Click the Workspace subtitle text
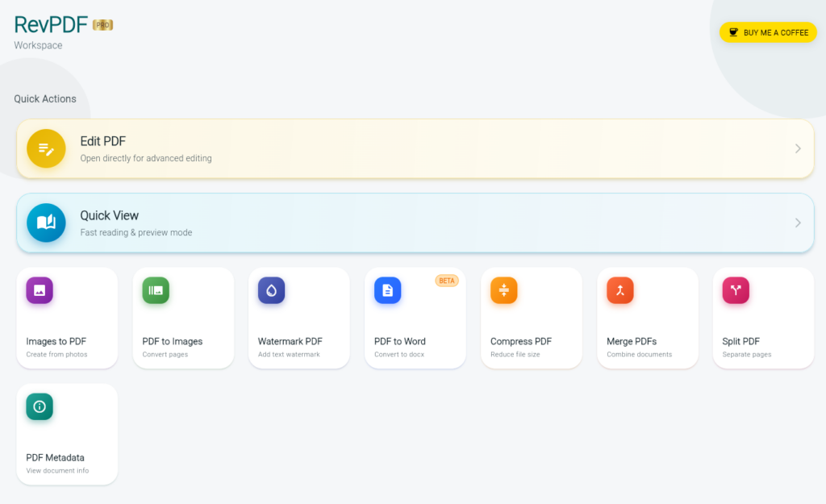826x504 pixels. click(x=38, y=45)
